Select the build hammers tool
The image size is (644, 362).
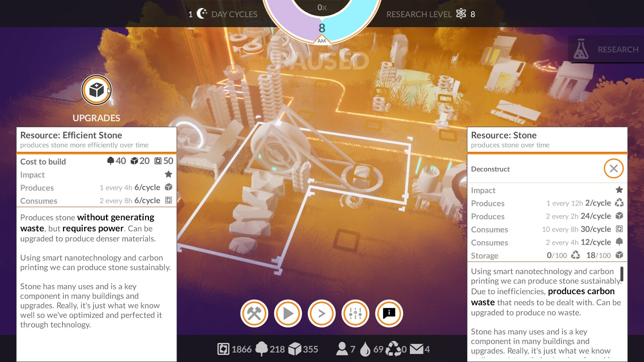point(254,313)
